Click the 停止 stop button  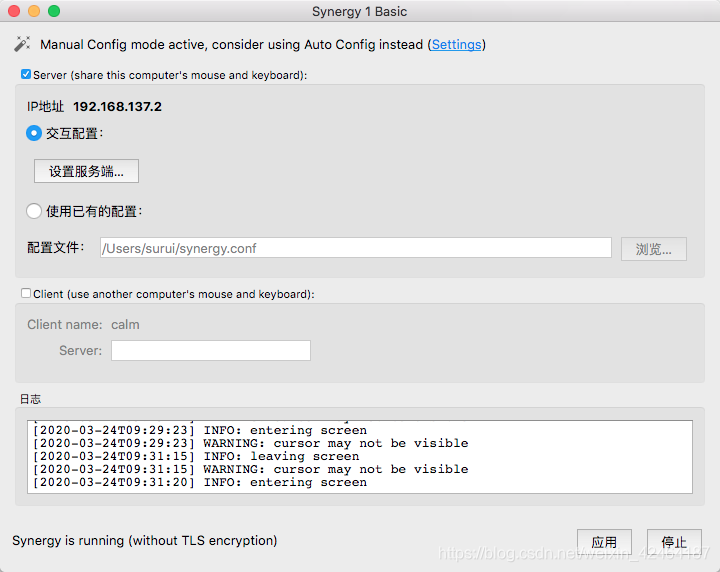click(674, 542)
